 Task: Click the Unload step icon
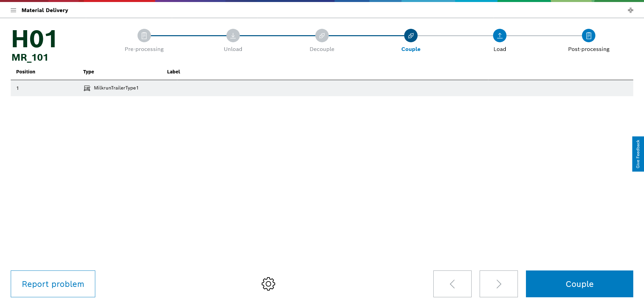pyautogui.click(x=233, y=36)
